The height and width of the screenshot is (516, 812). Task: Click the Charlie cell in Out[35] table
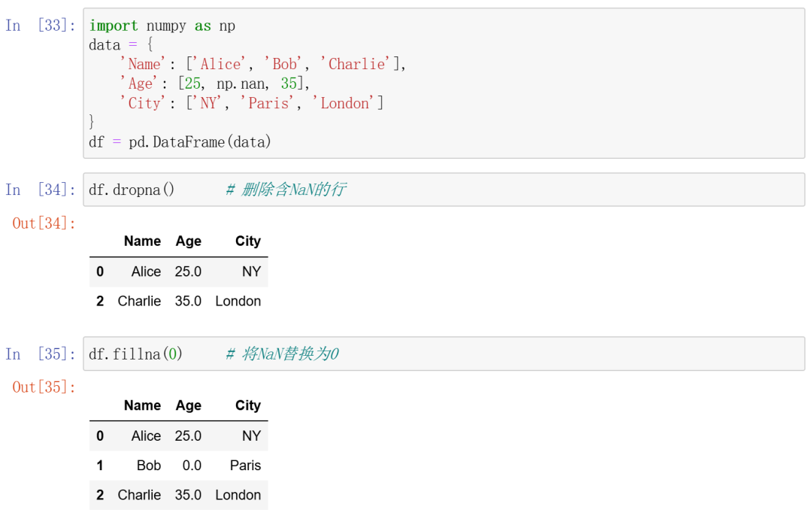click(139, 495)
